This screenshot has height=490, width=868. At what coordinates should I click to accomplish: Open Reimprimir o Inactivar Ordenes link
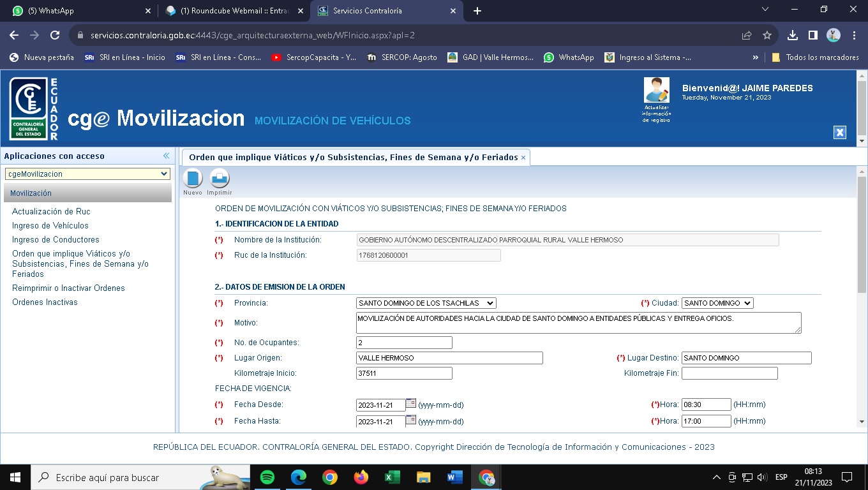coord(68,288)
